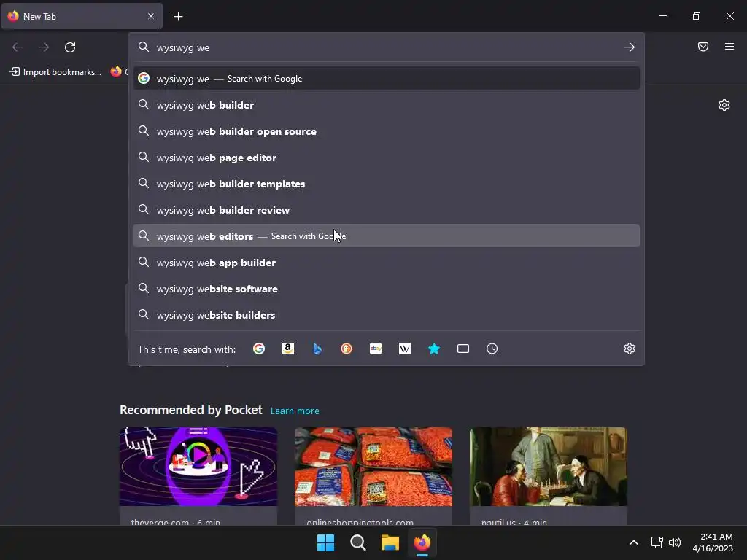747x560 pixels.
Task: Select the New Tab tab
Action: pos(82,16)
